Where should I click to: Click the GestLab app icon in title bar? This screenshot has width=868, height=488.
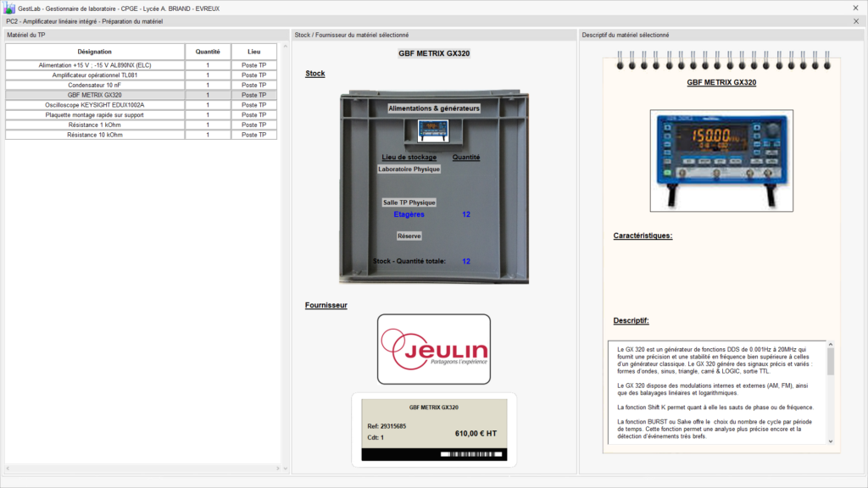coord(8,7)
